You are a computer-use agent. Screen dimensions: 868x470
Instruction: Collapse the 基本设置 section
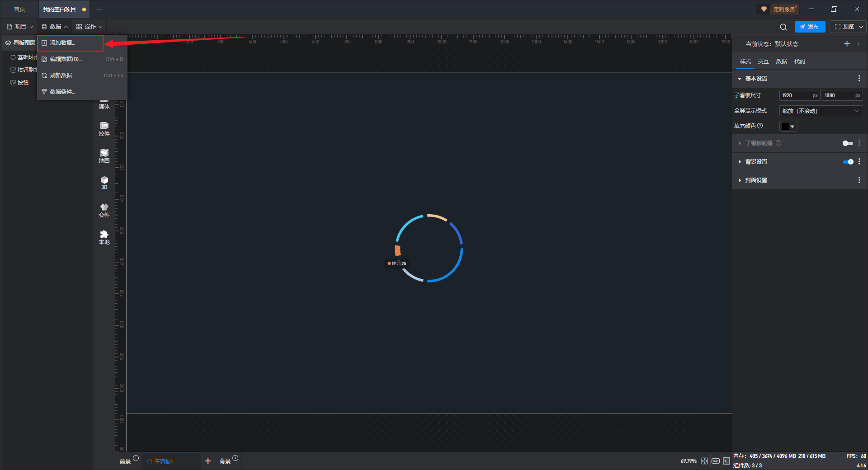tap(740, 79)
